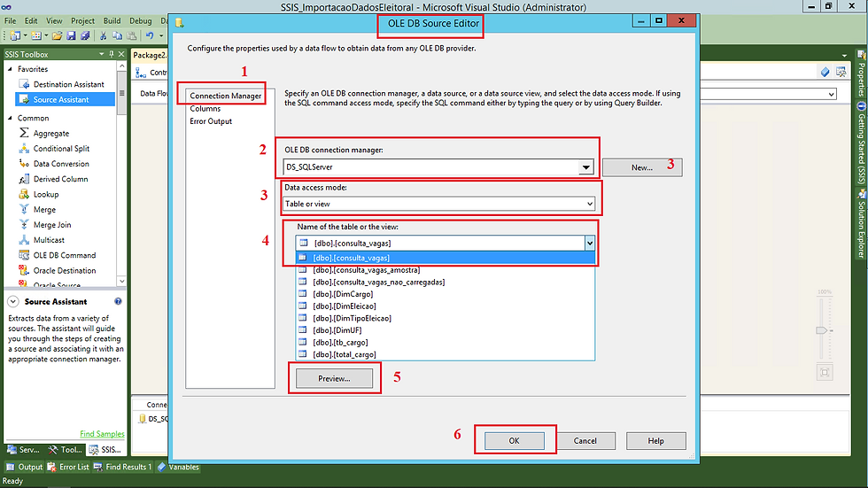Open the Output tab at bottom
Image resolution: width=868 pixels, height=488 pixels.
pos(25,467)
